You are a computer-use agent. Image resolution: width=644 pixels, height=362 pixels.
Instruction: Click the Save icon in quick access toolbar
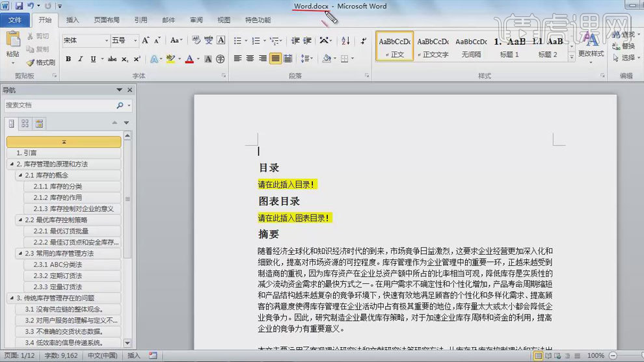tap(19, 6)
